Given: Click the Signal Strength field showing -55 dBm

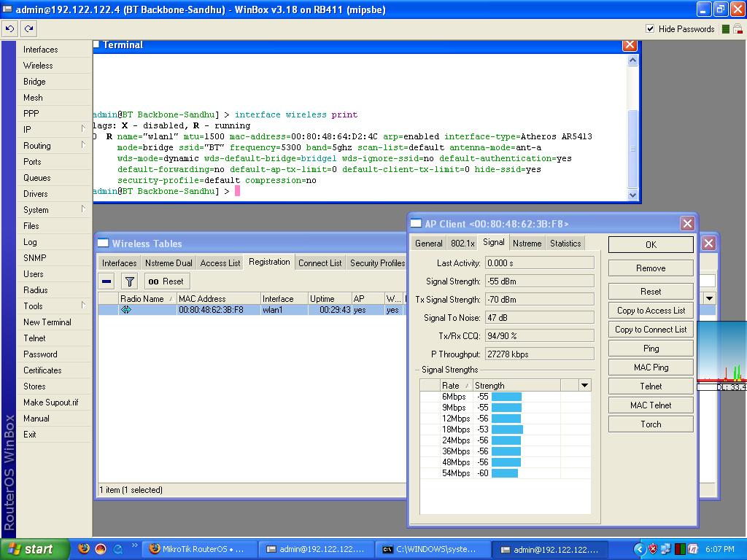Looking at the screenshot, I should pyautogui.click(x=540, y=281).
